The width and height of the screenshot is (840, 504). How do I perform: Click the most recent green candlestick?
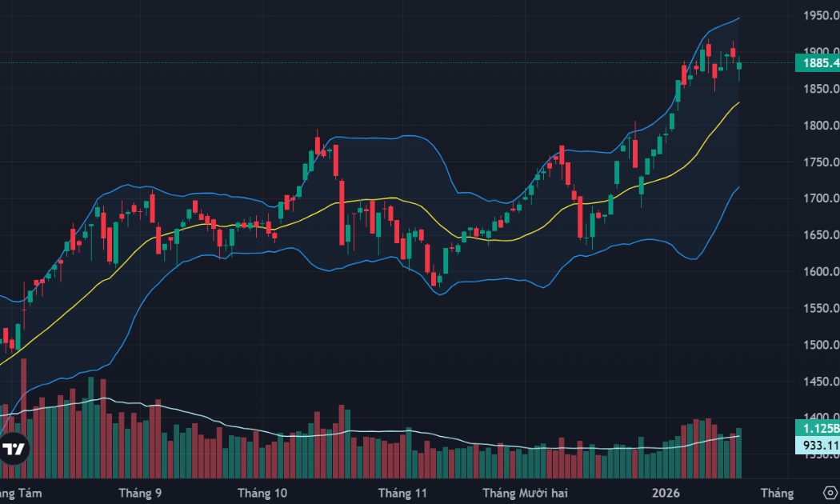point(739,66)
